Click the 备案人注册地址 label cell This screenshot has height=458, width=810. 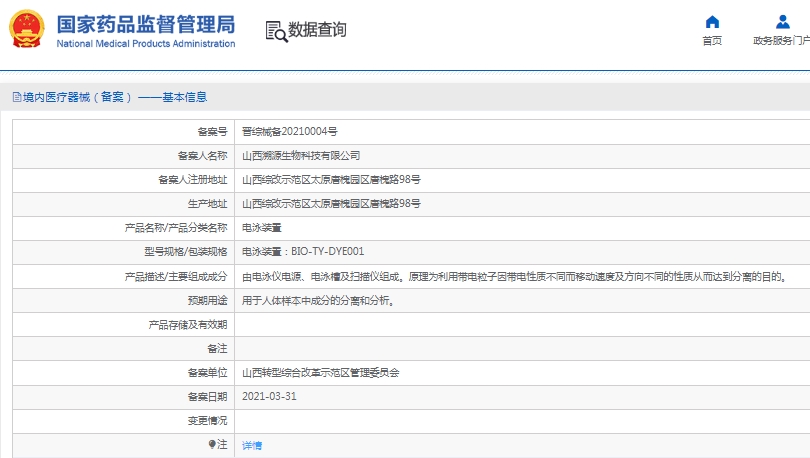123,180
